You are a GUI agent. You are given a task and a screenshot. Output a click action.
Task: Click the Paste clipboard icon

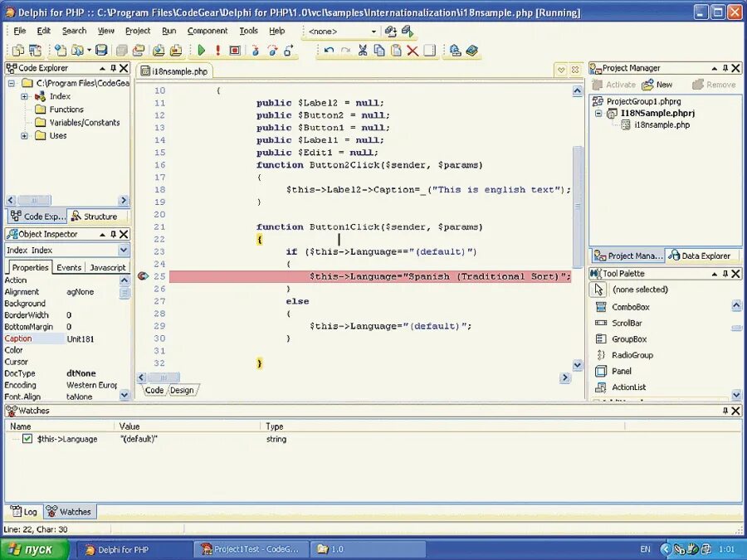[x=396, y=50]
